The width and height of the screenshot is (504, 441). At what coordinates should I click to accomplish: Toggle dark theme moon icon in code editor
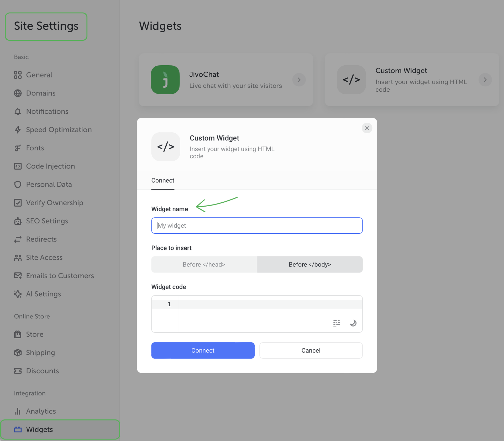(x=353, y=323)
